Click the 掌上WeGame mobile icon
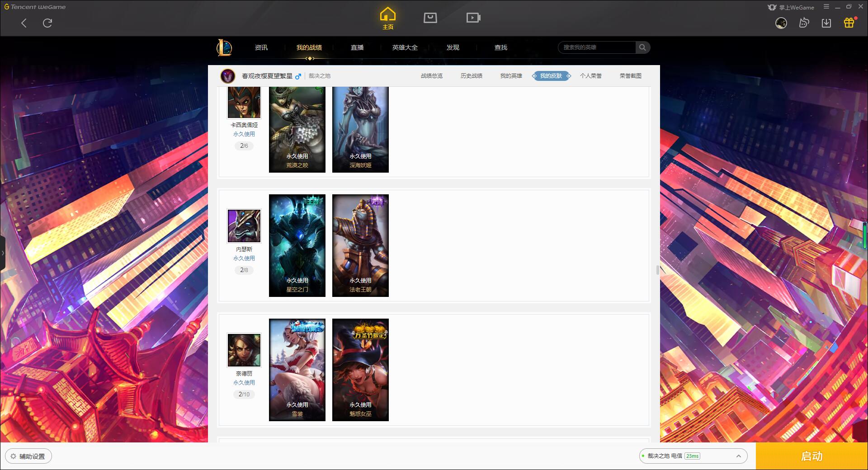Viewport: 868px width, 470px height. pyautogui.click(x=772, y=7)
